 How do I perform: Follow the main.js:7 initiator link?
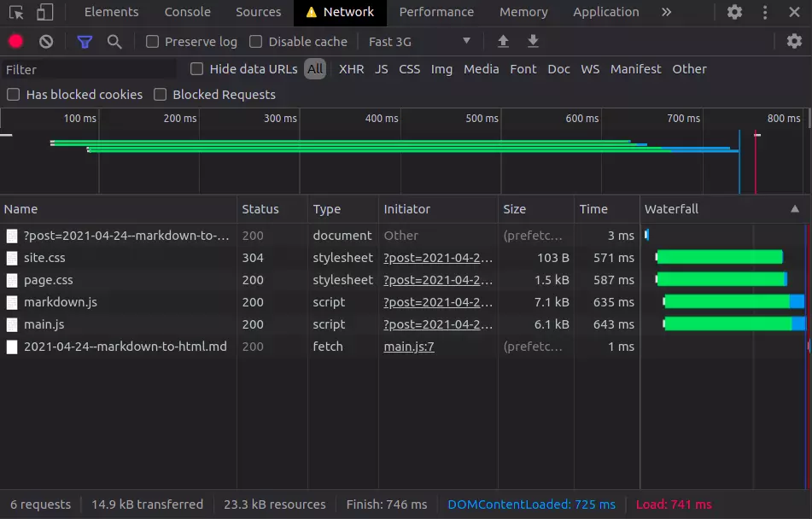pyautogui.click(x=409, y=347)
